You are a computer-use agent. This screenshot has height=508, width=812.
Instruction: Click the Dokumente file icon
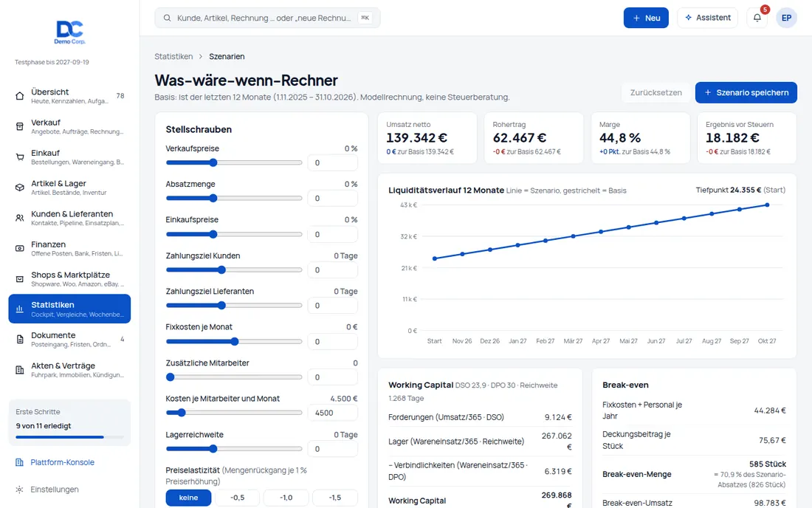click(20, 340)
